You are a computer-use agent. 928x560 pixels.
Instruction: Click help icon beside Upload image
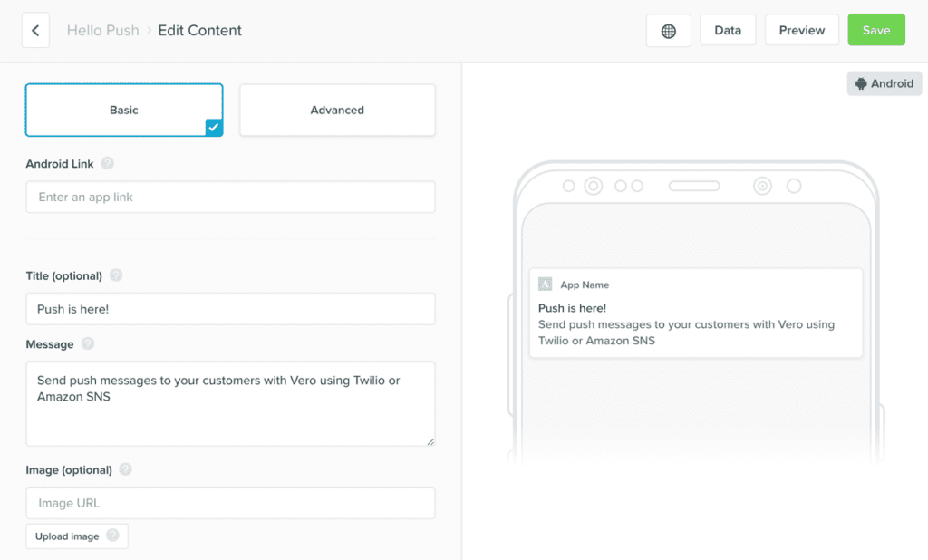(112, 536)
